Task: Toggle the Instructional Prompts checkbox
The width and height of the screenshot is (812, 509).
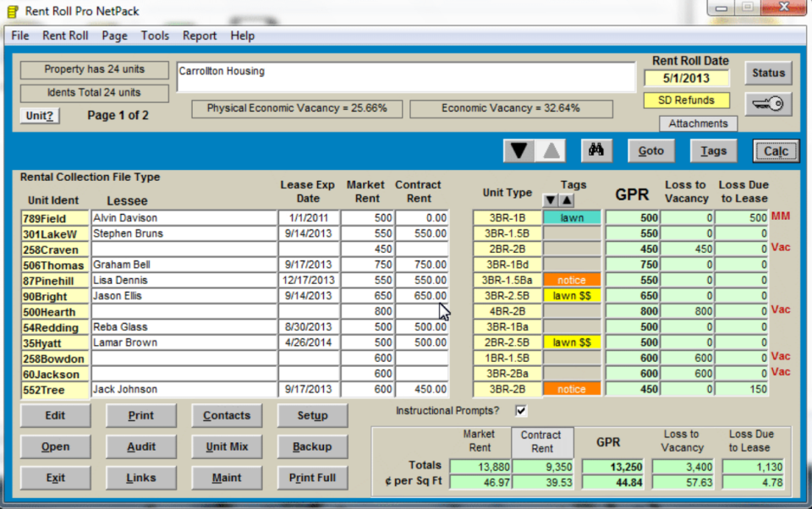Action: pyautogui.click(x=521, y=410)
